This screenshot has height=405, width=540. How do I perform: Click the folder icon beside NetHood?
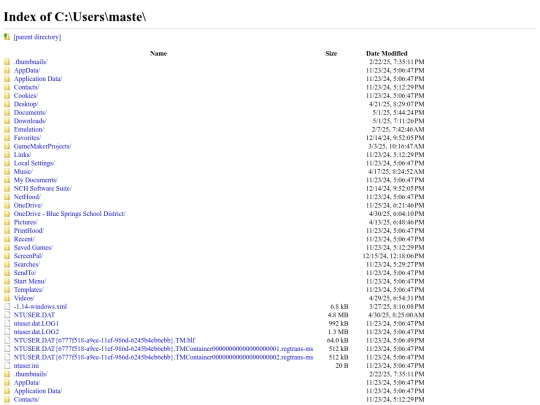(x=7, y=197)
